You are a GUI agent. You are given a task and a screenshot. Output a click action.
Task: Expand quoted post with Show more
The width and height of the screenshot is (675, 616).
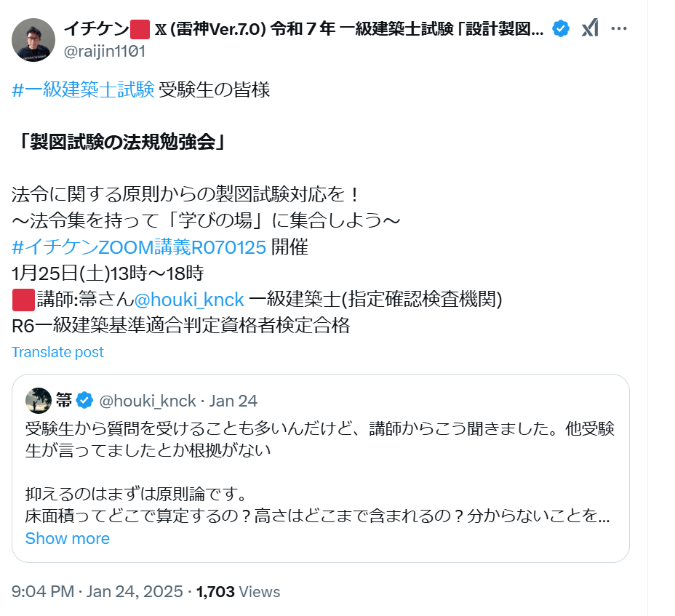point(68,538)
